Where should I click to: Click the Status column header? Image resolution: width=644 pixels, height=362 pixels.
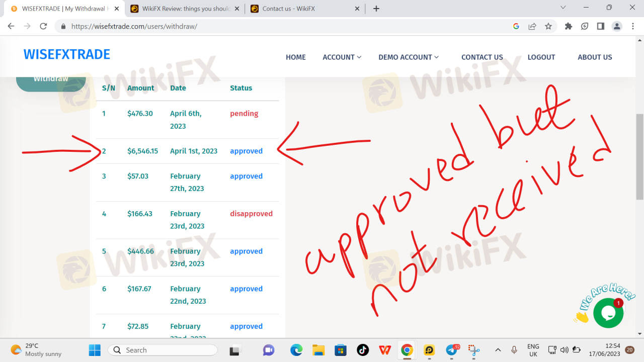[x=241, y=88]
